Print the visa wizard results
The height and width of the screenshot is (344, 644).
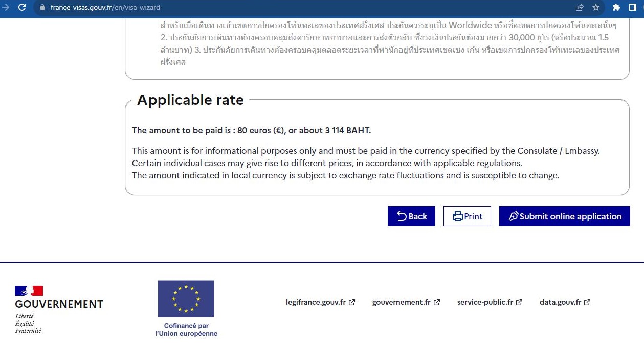pyautogui.click(x=467, y=216)
